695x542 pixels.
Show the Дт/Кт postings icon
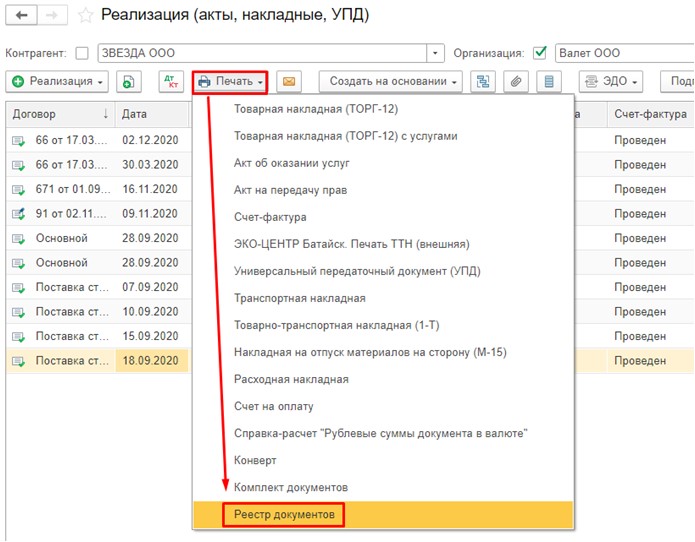pos(171,82)
